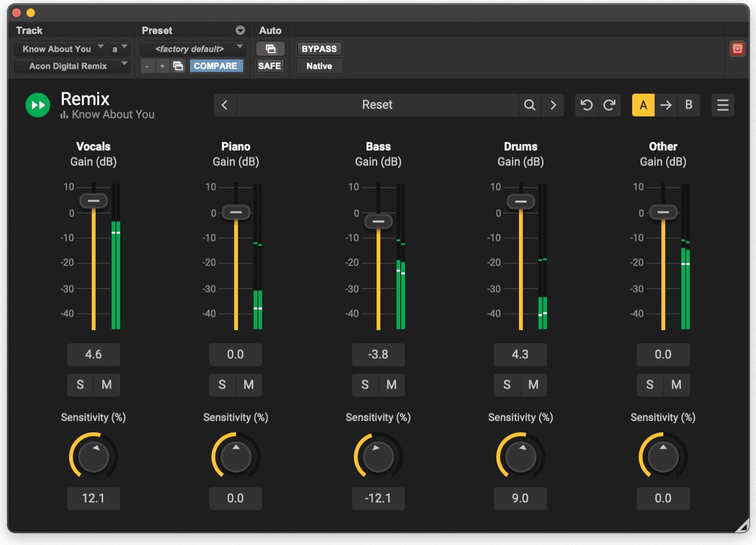Click the Drums sensitivity value field 9.0

coord(520,498)
